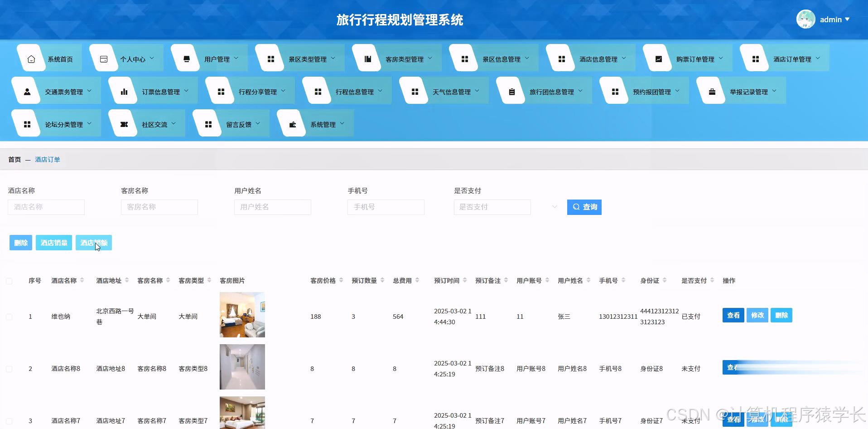Select the home icon on 系统首页
The width and height of the screenshot is (868, 429).
pos(31,58)
